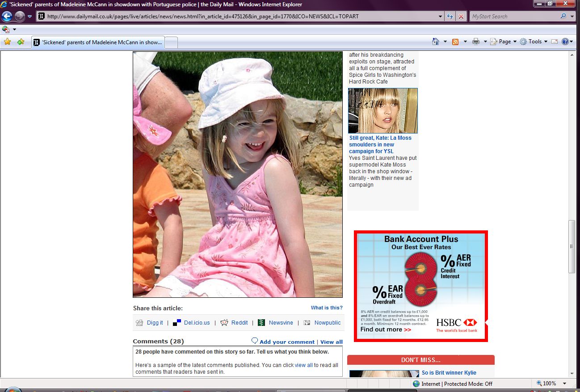Open the zoom level dropdown arrow
This screenshot has height=392, width=580.
tap(565, 384)
